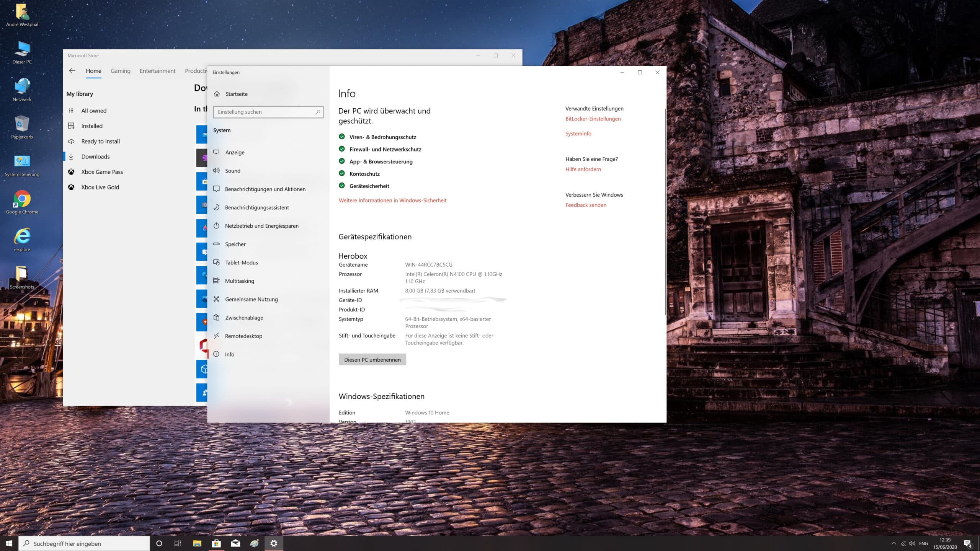Select Home tab in Microsoft Store
The image size is (980, 551).
click(93, 71)
